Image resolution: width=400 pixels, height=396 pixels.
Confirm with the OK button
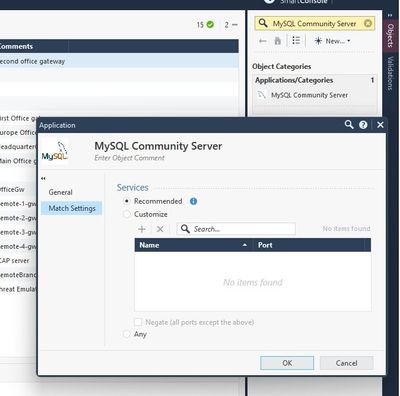click(x=287, y=363)
